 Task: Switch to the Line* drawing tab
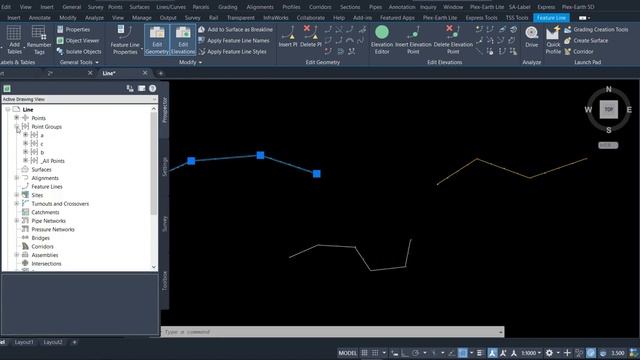[109, 73]
